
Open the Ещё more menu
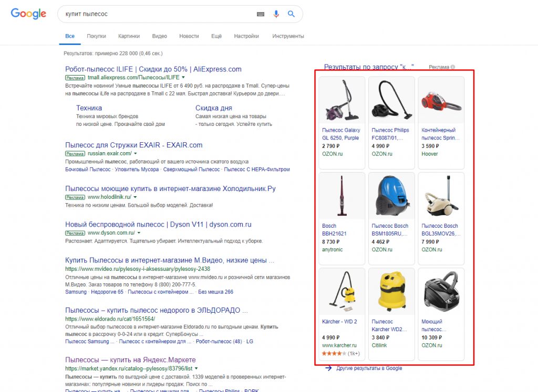click(x=216, y=36)
